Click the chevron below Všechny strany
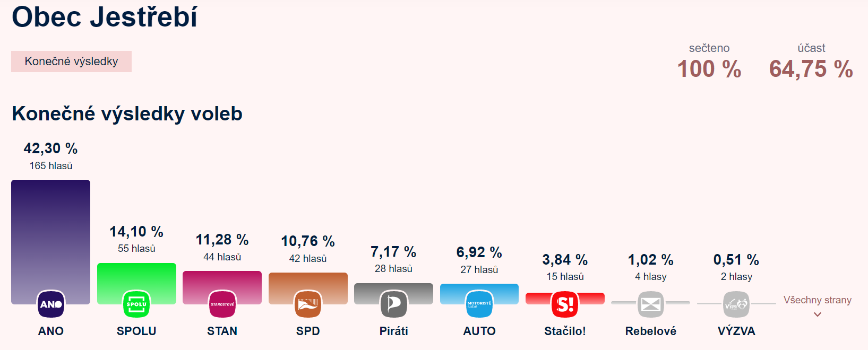This screenshot has width=868, height=350. pos(818,314)
